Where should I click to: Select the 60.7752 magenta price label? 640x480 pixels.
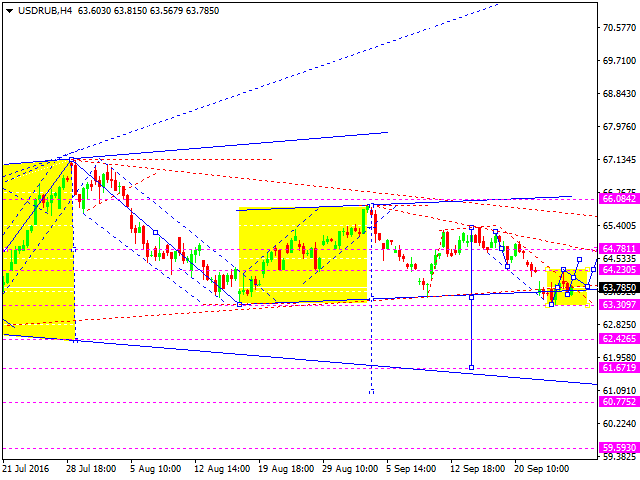619,402
